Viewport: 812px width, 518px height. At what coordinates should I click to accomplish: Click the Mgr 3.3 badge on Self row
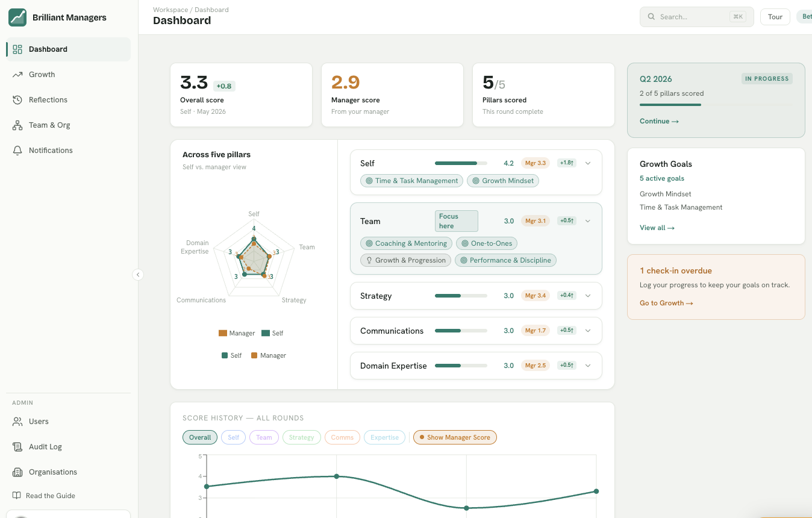[x=536, y=163]
